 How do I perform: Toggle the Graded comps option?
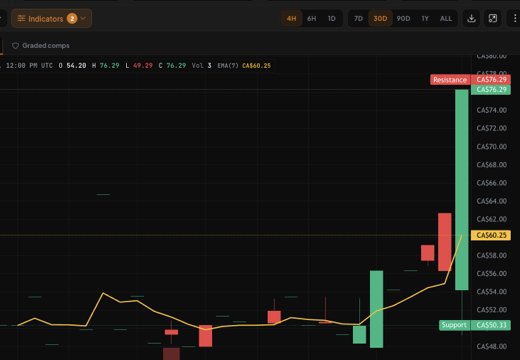coord(41,46)
